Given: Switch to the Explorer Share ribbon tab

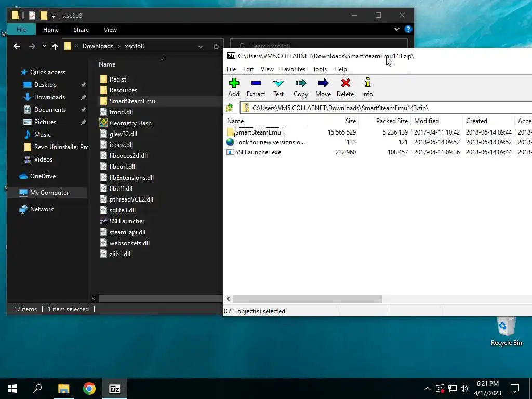Looking at the screenshot, I should click(82, 30).
